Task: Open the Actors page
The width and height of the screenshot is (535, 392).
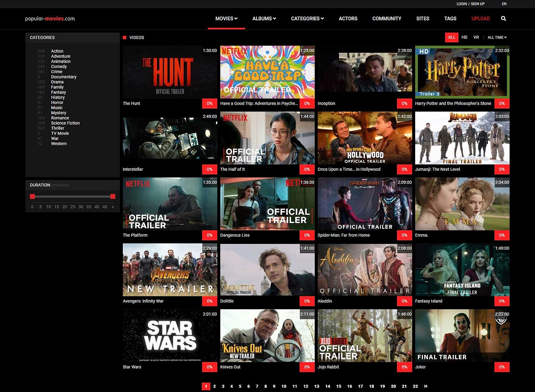Action: [x=348, y=19]
